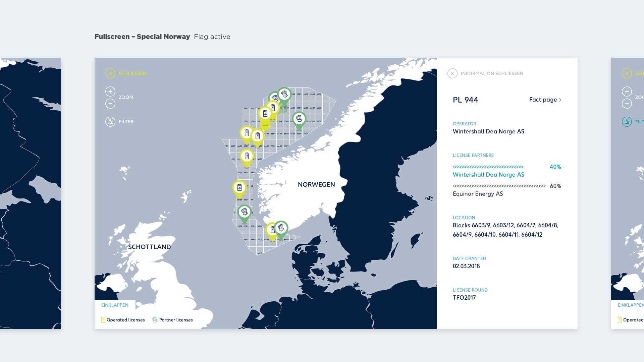Click the filter icon in the right-hand preview
Image resolution: width=644 pixels, height=362 pixels.
tap(627, 122)
